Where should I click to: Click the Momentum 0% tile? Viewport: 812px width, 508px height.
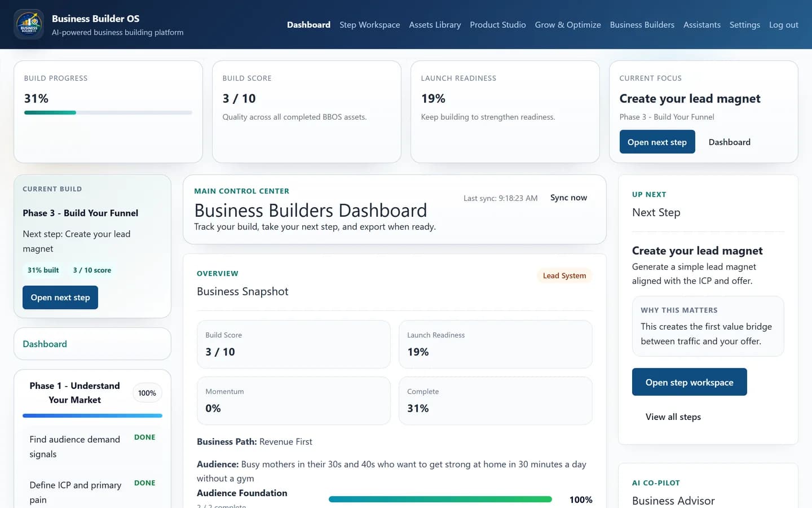[x=293, y=401]
